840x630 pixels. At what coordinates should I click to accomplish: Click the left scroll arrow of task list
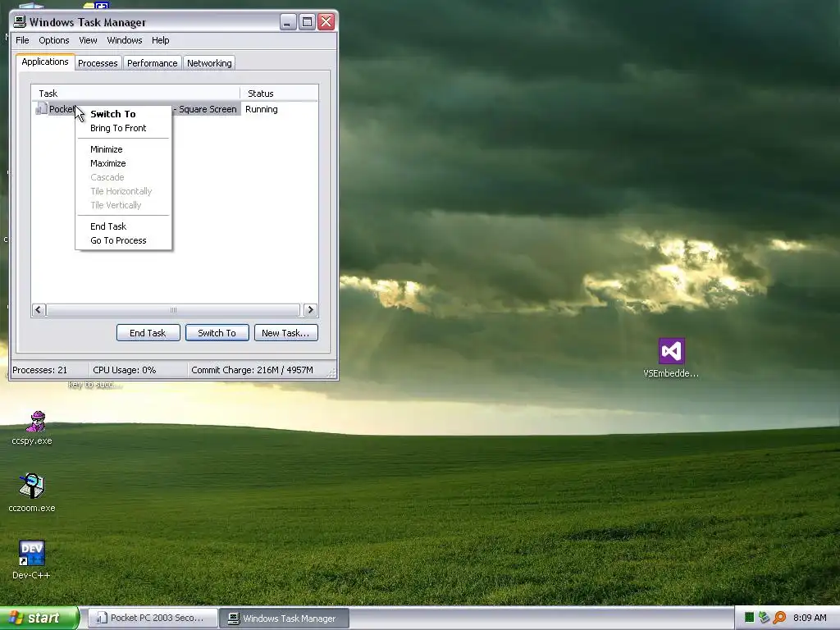point(39,309)
